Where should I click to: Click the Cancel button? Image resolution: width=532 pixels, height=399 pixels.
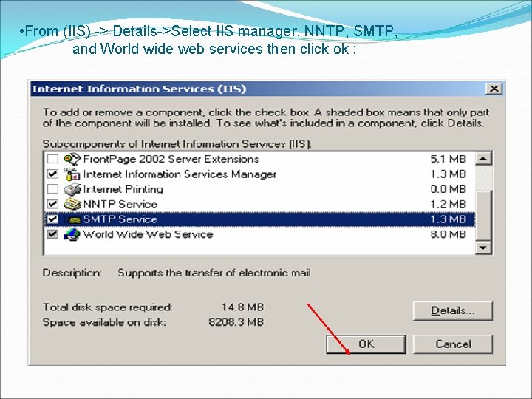point(453,344)
